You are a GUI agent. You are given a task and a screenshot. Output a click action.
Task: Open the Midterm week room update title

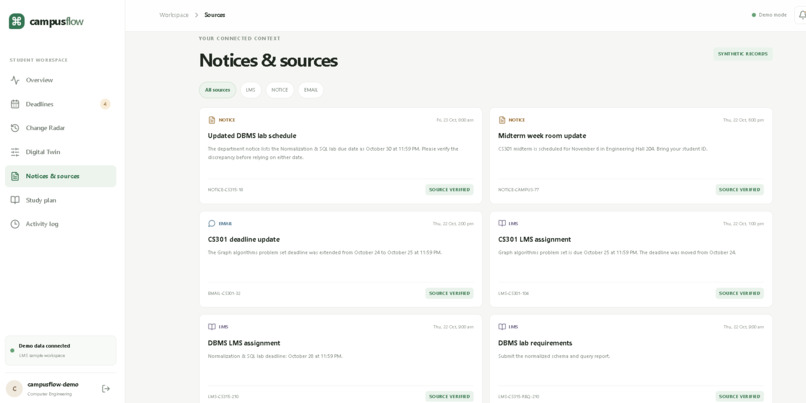pyautogui.click(x=542, y=136)
